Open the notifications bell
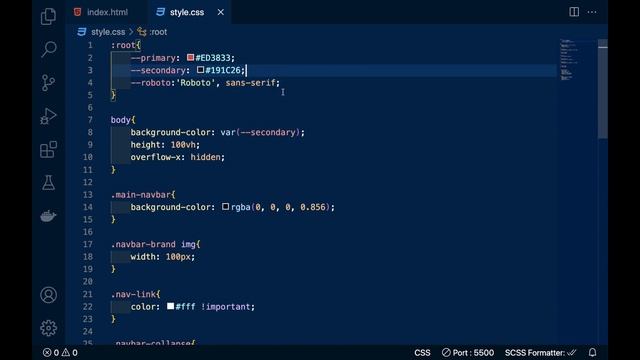640x360 pixels. coord(592,353)
